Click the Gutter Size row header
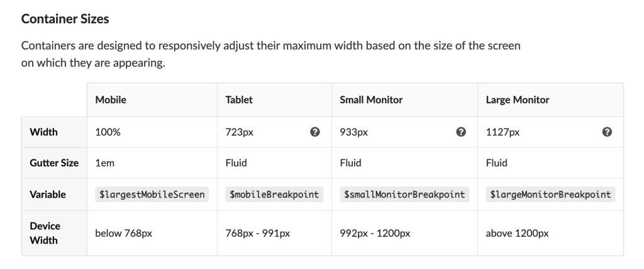The image size is (644, 269). 54,163
